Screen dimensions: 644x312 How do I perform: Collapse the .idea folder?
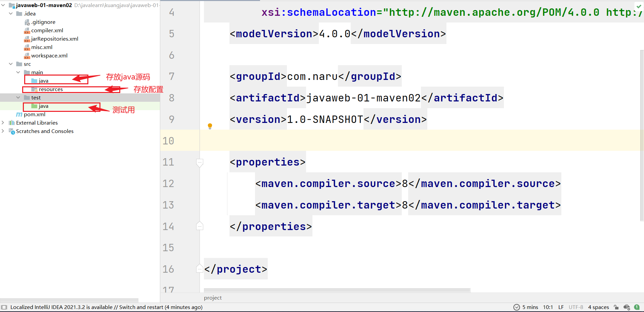pos(11,14)
